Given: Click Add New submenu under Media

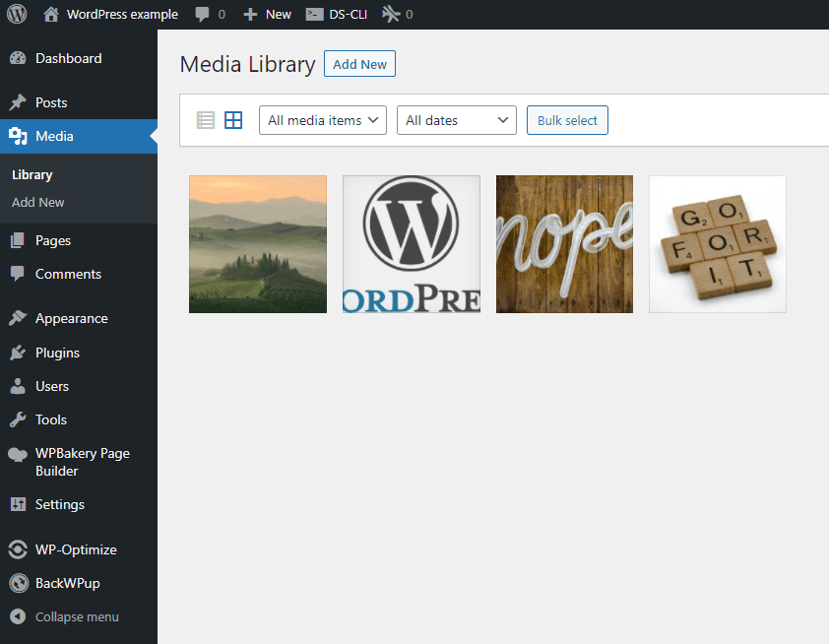Looking at the screenshot, I should point(38,202).
